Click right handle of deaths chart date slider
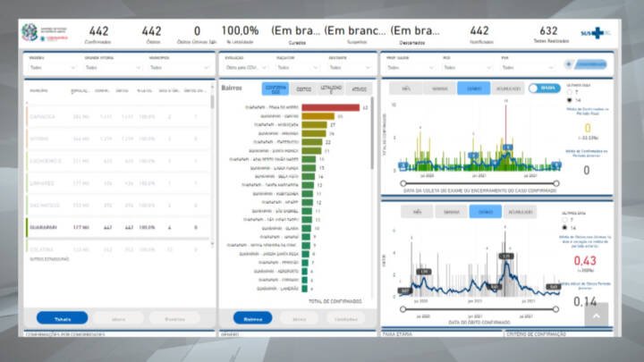Image resolution: width=644 pixels, height=362 pixels. point(555,309)
